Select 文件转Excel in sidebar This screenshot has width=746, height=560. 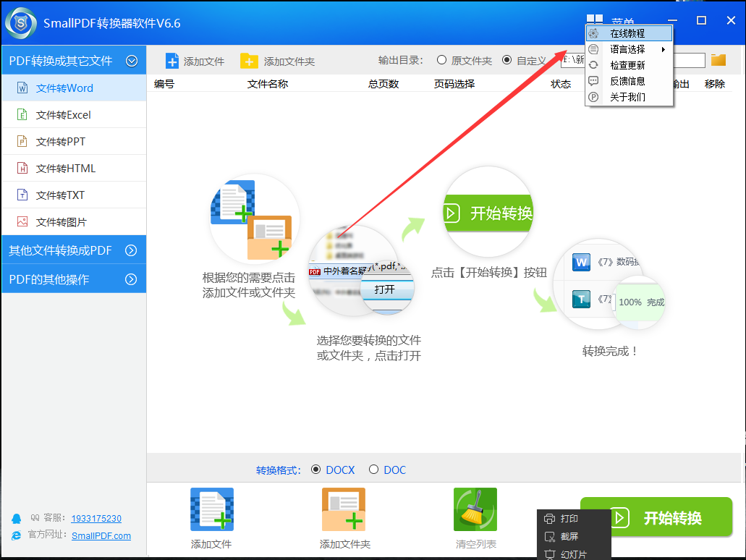click(75, 114)
